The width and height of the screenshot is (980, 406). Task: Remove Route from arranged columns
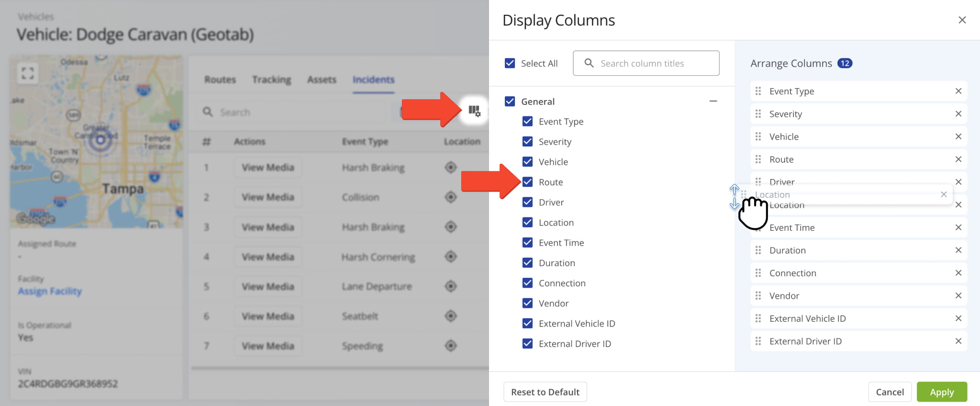tap(958, 159)
